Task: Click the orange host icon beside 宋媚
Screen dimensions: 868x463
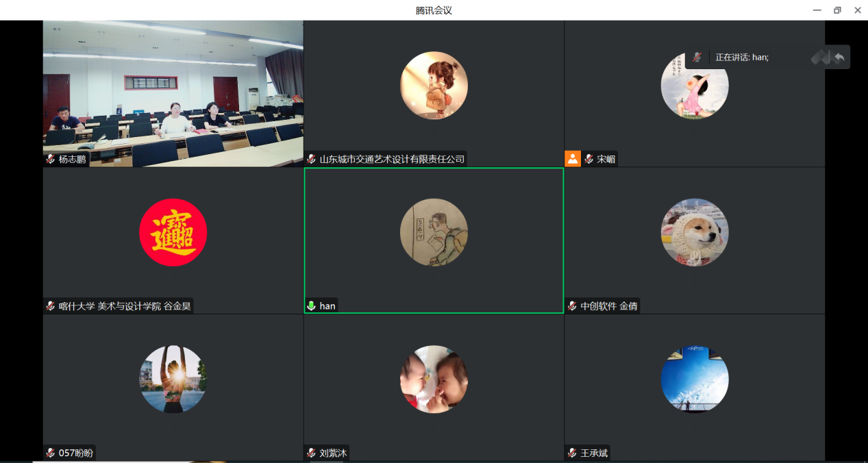Action: 572,159
